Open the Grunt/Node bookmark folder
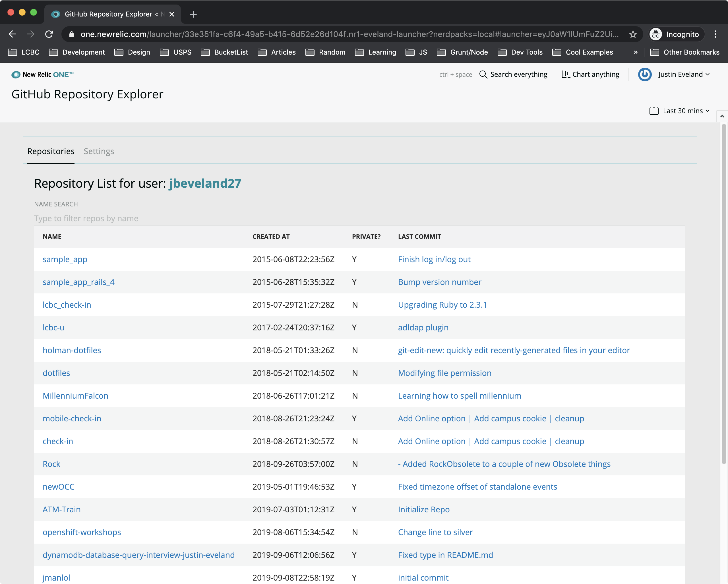This screenshot has width=728, height=584. (462, 52)
